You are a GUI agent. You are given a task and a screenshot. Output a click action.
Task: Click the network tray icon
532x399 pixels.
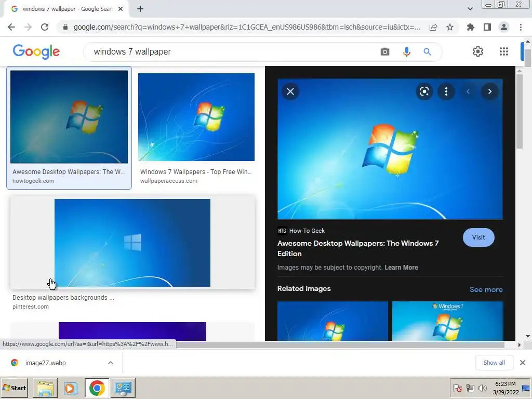click(470, 388)
